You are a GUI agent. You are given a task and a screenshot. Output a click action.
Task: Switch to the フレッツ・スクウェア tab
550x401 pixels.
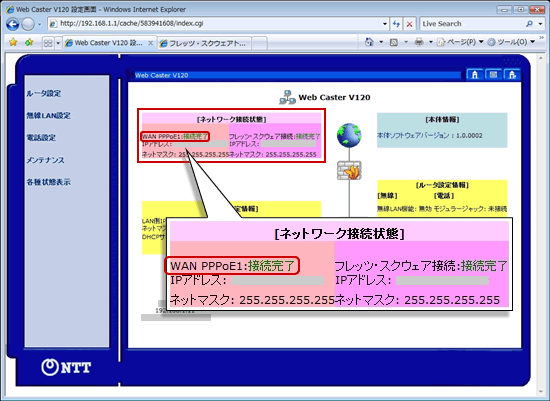click(204, 43)
